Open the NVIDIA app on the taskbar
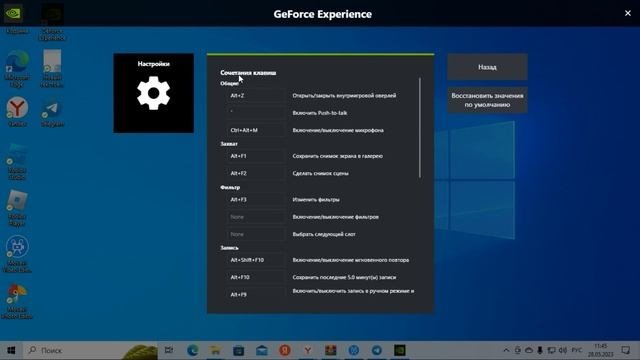The width and height of the screenshot is (640, 360). (400, 350)
